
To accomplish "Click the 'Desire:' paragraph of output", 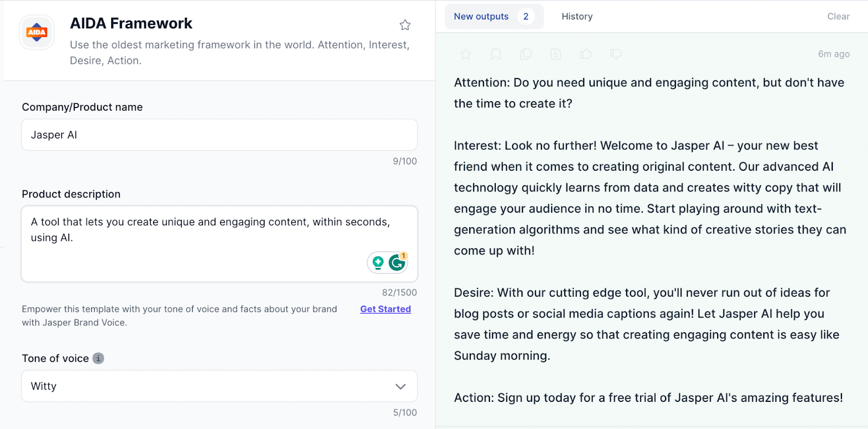I will 647,324.
